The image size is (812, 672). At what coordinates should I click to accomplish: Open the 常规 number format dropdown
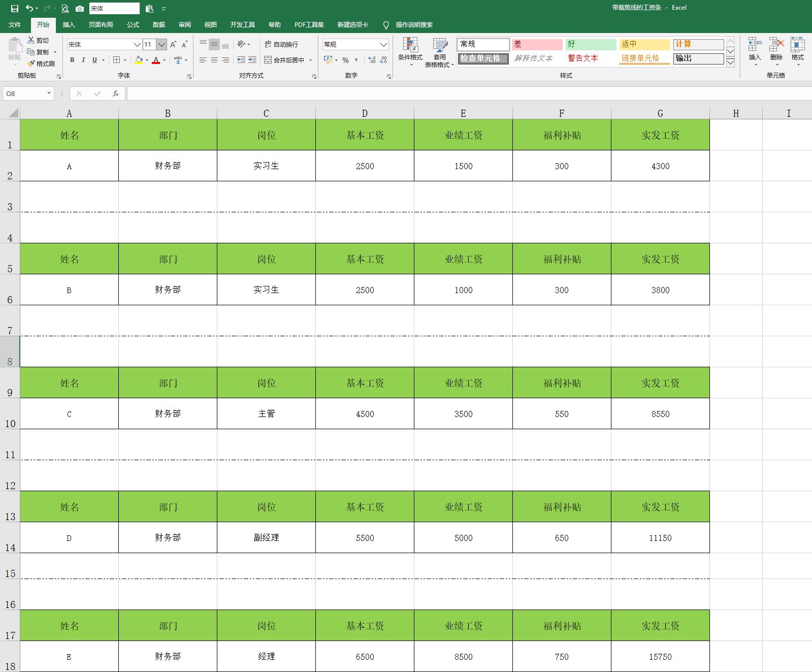(x=383, y=45)
